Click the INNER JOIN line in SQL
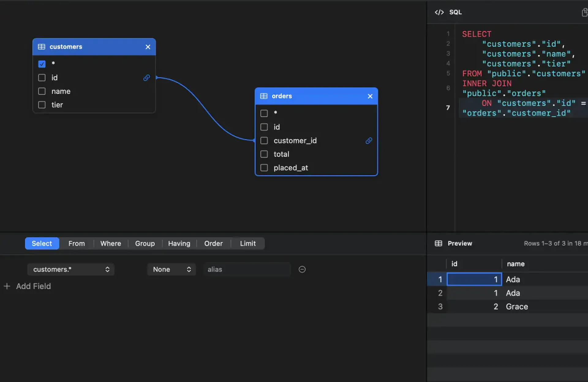This screenshot has height=382, width=588. click(x=487, y=84)
